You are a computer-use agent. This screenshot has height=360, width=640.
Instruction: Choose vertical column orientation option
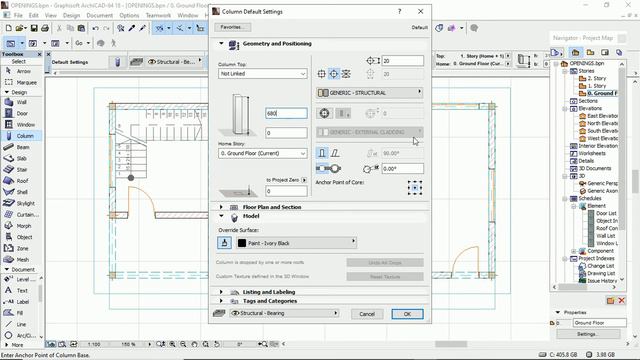322,153
